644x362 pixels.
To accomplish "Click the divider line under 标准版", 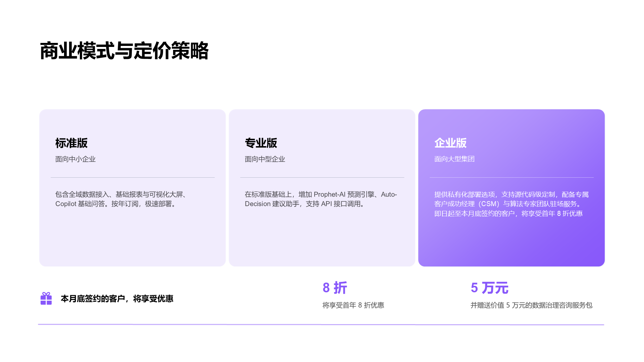I will (133, 177).
